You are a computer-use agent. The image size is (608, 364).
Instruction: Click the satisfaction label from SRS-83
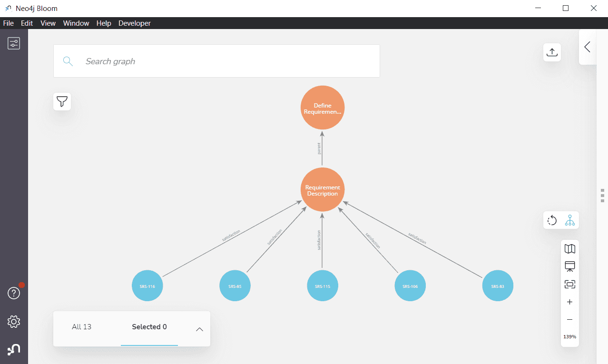click(x=417, y=238)
